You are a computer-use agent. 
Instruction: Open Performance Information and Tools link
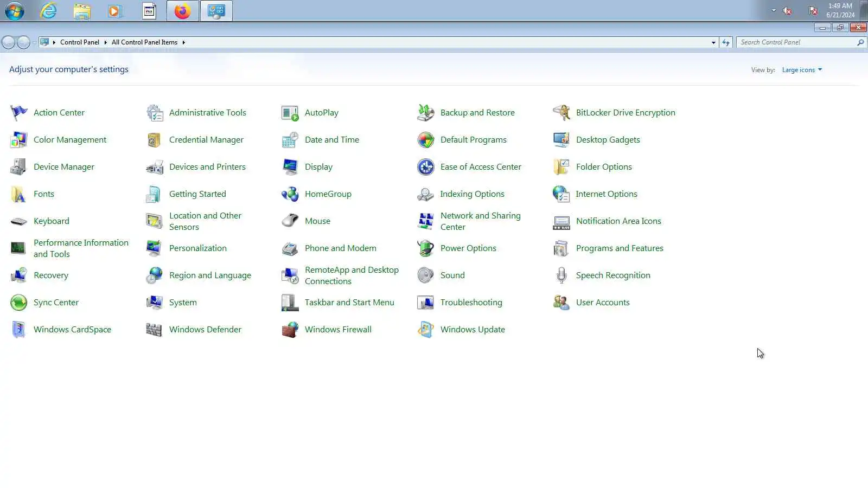[x=81, y=248]
